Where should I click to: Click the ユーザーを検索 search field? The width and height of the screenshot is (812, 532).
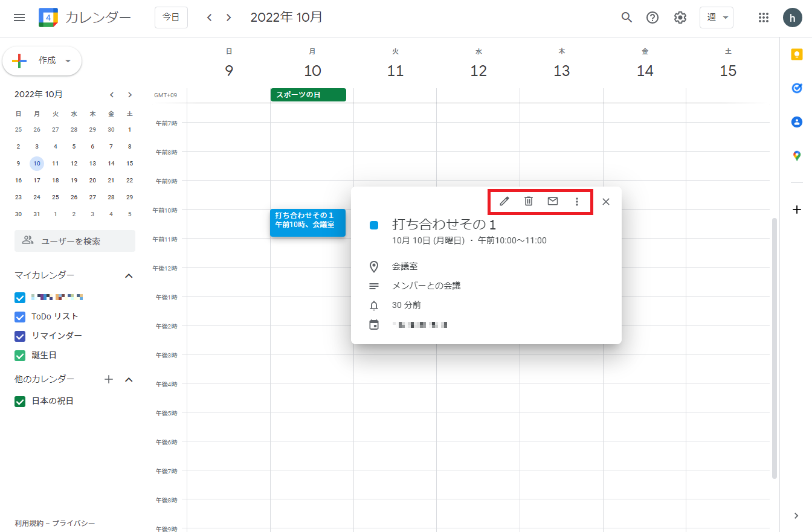pyautogui.click(x=75, y=241)
